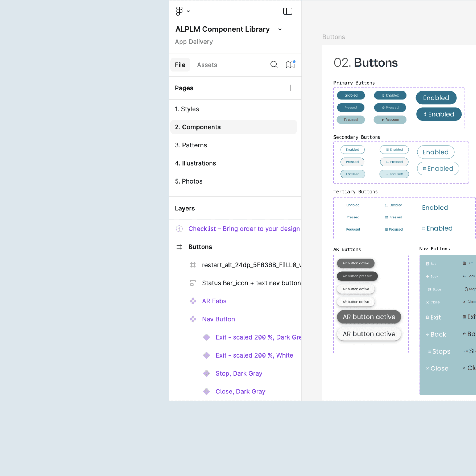Click the small primary Enabled button without icon
Screen dimensions: 476x476
(x=351, y=95)
